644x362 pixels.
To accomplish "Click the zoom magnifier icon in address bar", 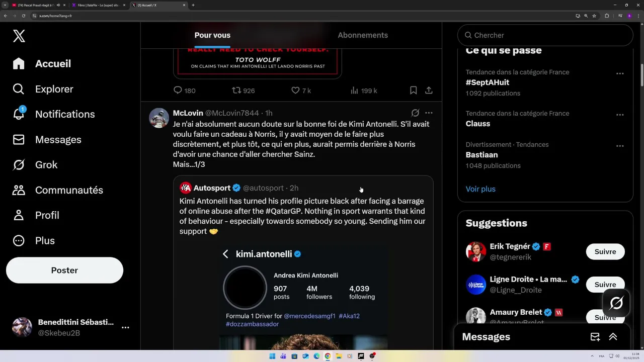I will tap(586, 16).
